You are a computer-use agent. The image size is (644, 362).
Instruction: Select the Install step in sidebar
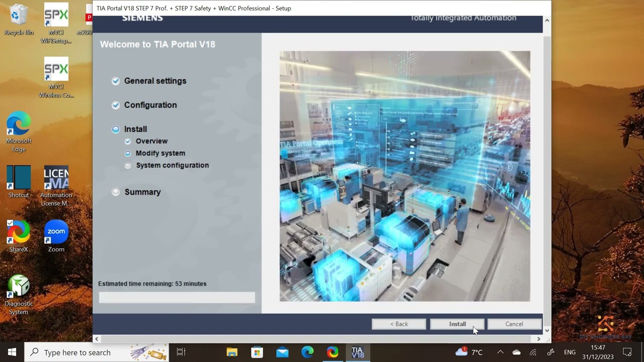[x=135, y=129]
